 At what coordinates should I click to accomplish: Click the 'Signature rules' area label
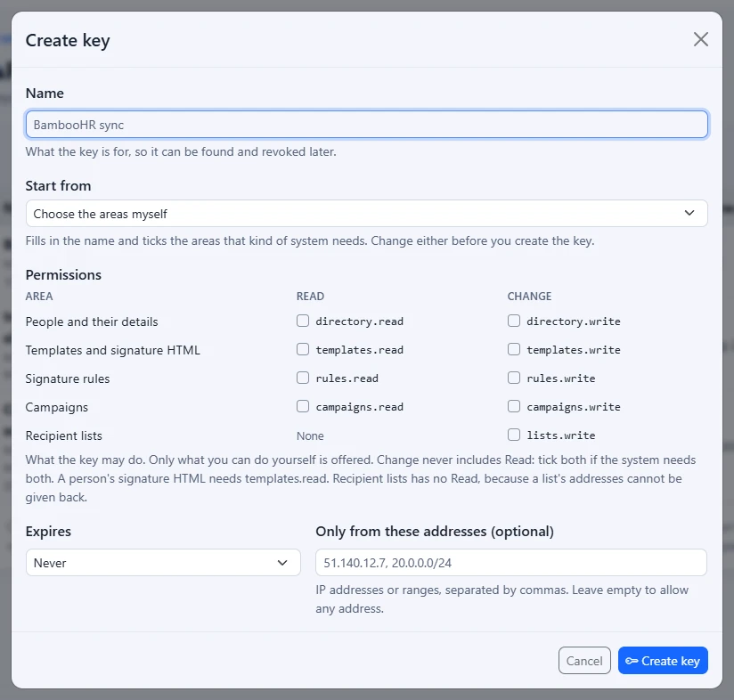68,379
